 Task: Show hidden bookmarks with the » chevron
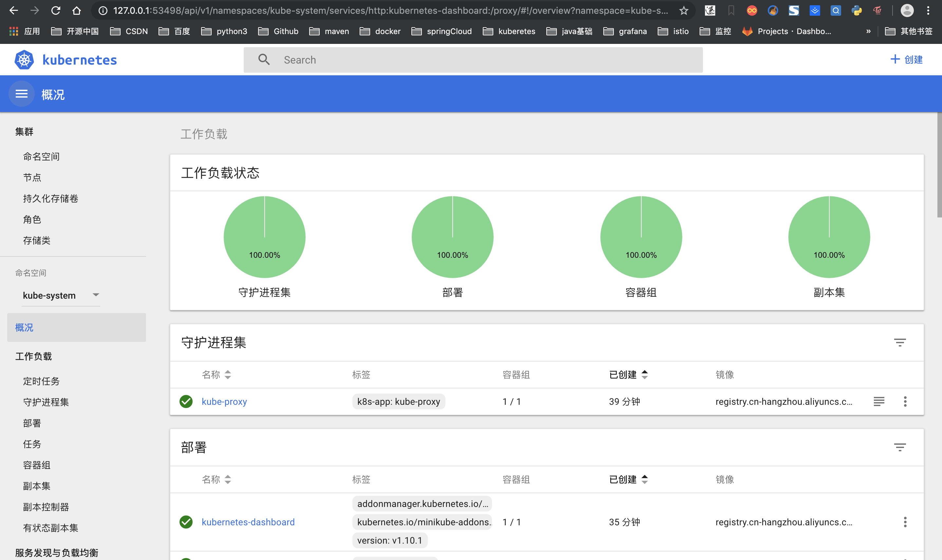click(x=868, y=31)
